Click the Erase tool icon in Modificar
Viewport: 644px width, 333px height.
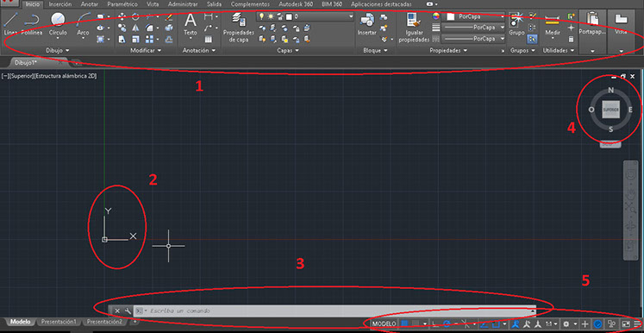point(169,16)
